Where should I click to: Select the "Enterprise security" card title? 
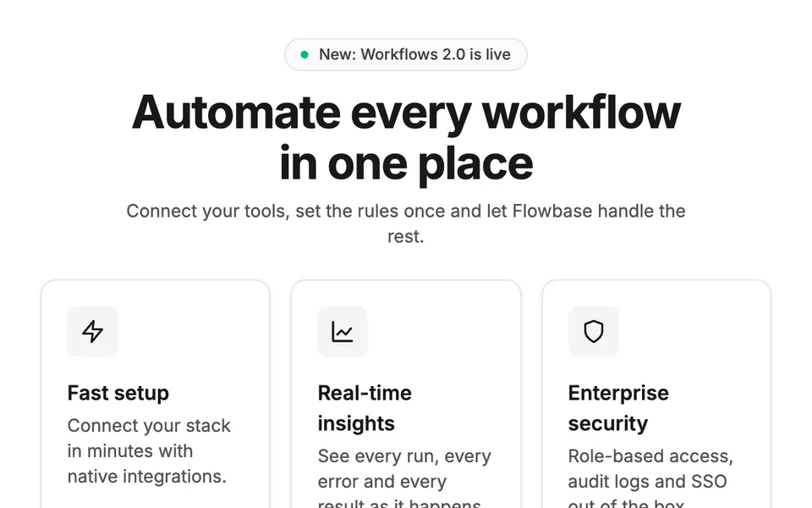[x=618, y=408]
